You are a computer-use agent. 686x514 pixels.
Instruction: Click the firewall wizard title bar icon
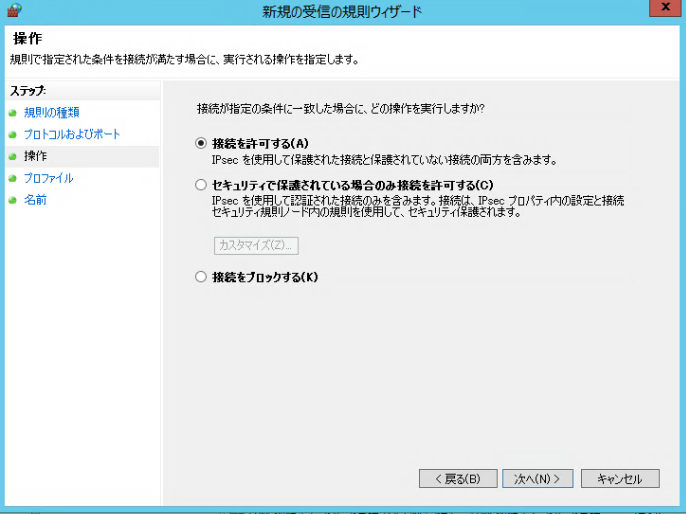click(x=14, y=10)
